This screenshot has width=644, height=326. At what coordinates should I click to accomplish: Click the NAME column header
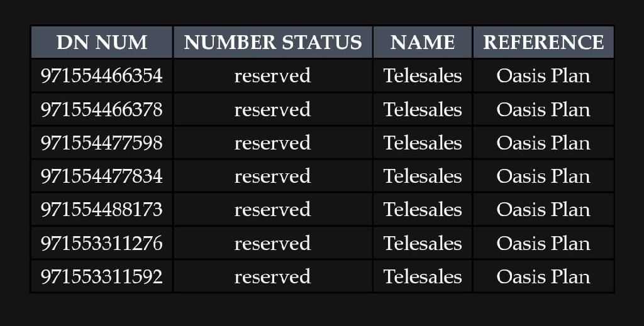[422, 42]
